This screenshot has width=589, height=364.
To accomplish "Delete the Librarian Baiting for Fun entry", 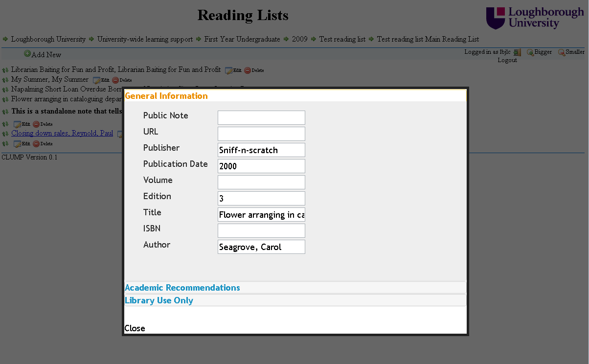I will tap(248, 70).
